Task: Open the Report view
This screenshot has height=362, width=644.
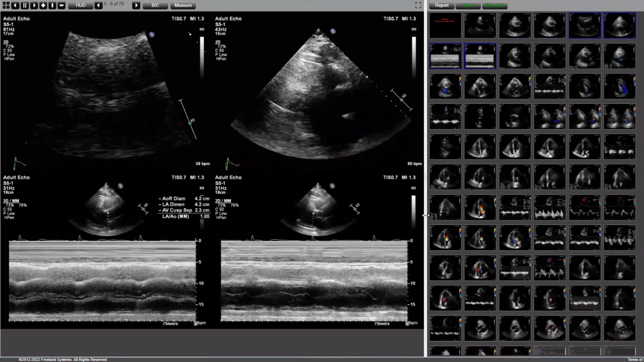Action: 441,5
